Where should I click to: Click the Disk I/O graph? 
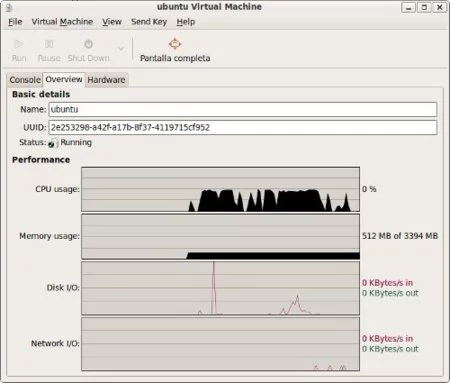[x=220, y=288]
